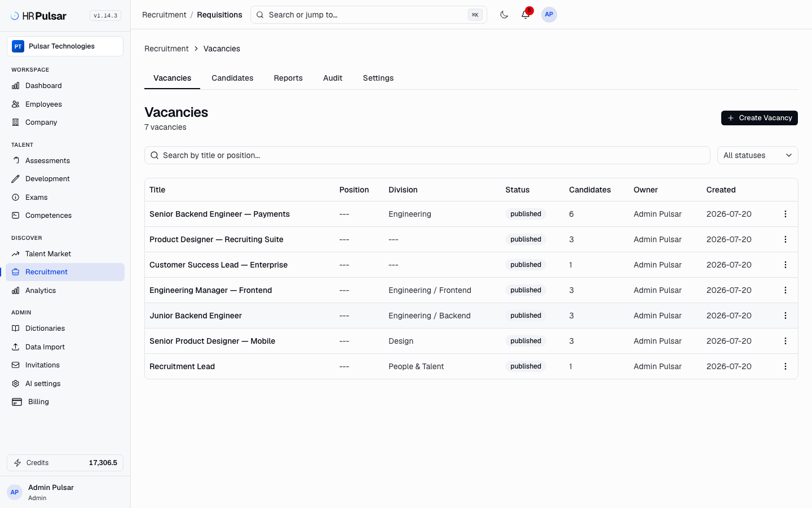This screenshot has width=812, height=508.
Task: Click Recruitment in the top breadcrumb
Action: 164,15
